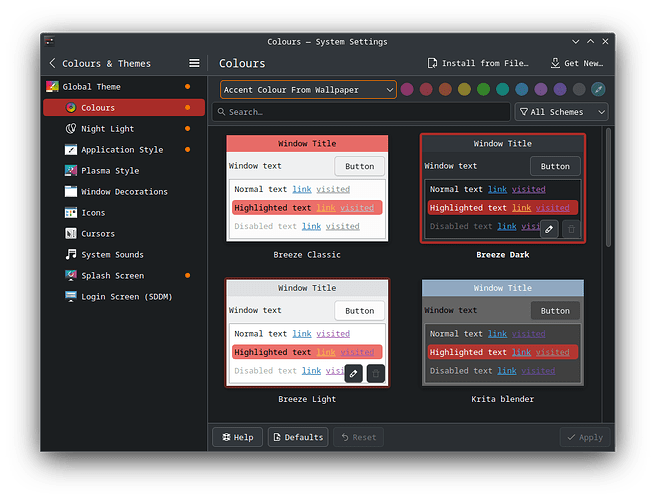Click the Plasma Style icon

click(71, 170)
